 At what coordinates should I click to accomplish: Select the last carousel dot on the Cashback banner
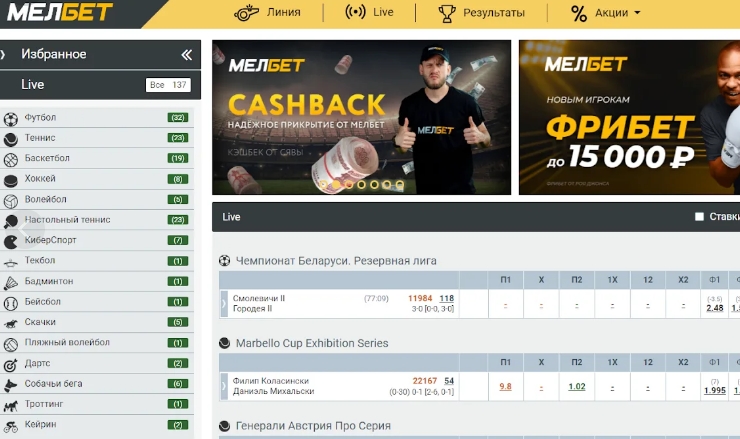point(400,185)
